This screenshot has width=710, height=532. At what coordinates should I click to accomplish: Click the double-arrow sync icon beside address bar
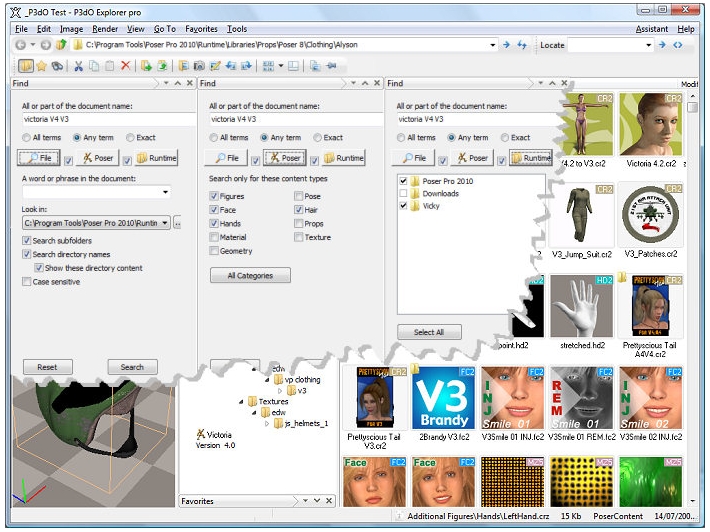[522, 45]
